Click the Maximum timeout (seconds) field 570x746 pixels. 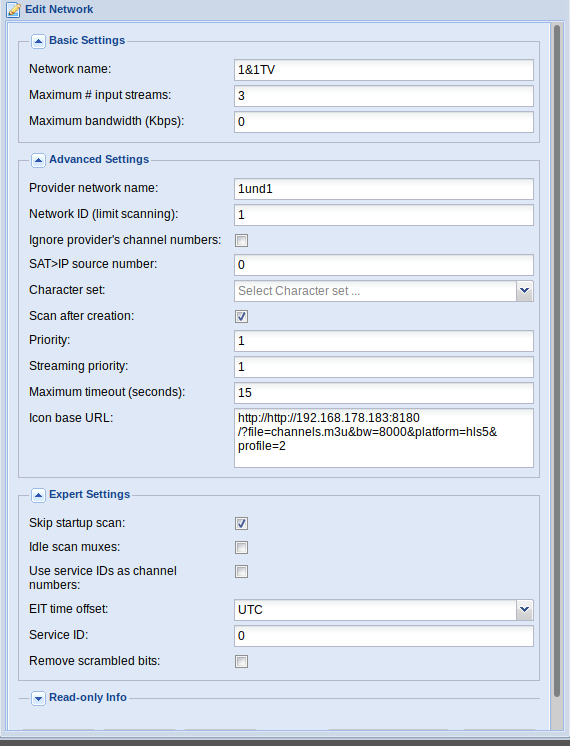(383, 393)
